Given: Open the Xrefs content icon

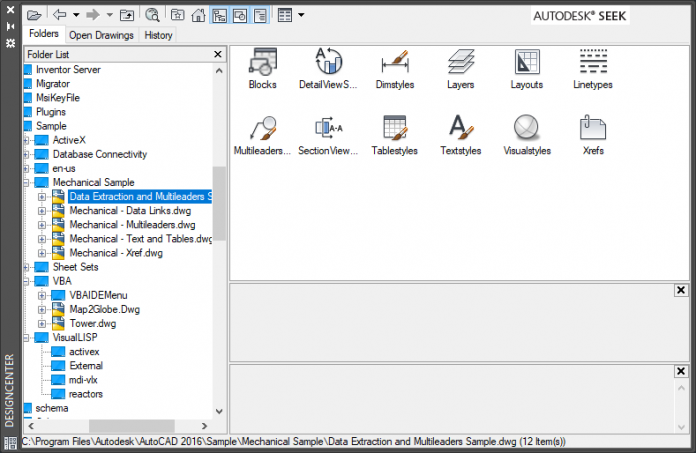Looking at the screenshot, I should [593, 135].
